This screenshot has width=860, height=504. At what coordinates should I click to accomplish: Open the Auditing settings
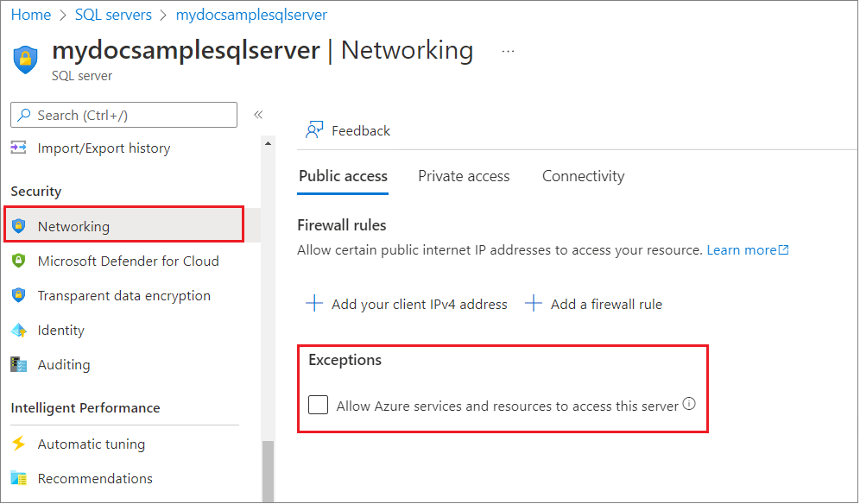[63, 364]
